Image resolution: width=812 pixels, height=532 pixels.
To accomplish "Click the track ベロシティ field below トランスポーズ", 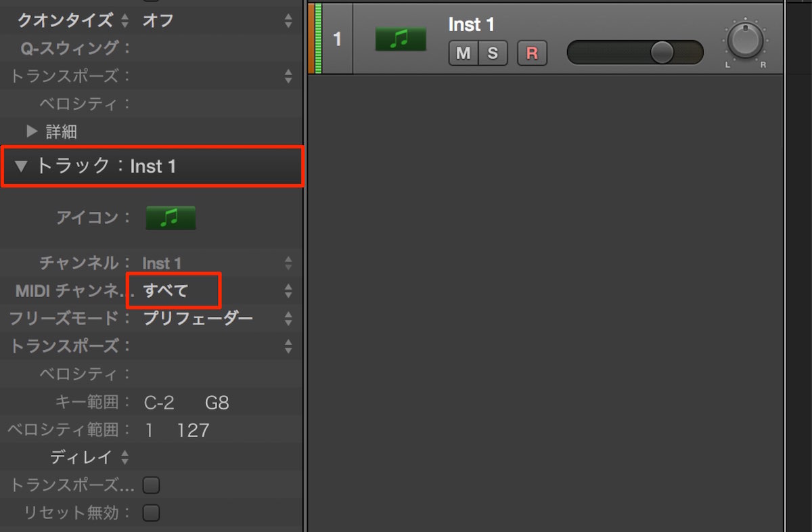I will (x=86, y=374).
